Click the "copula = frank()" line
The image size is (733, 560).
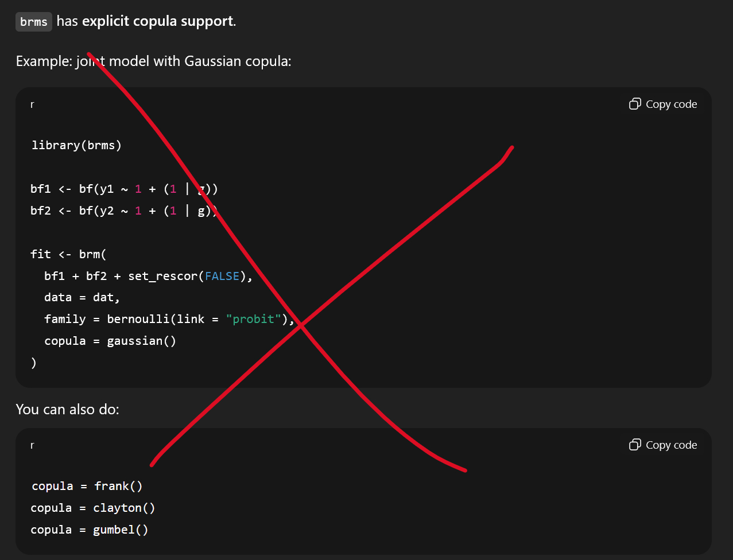(87, 486)
